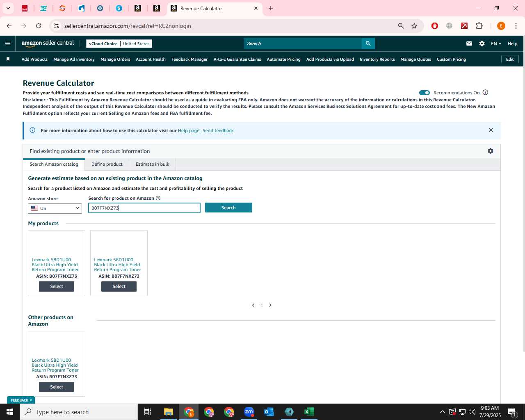Screen dimensions: 525x420
Task: Open Manage All Inventory menu item
Action: point(74,59)
